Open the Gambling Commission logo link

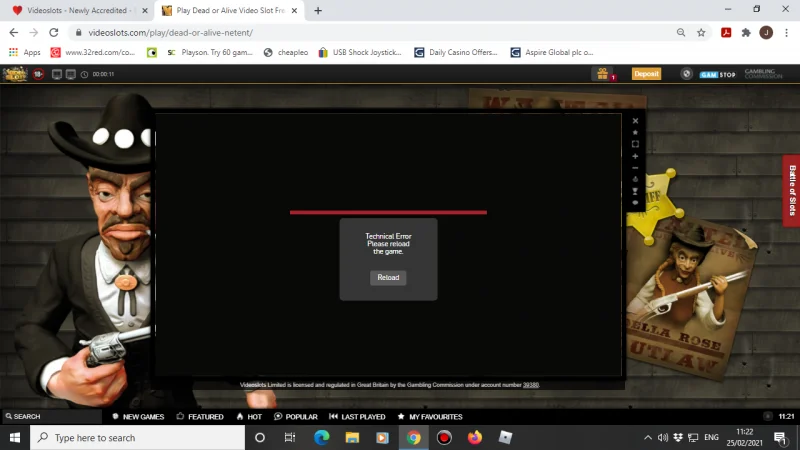tap(763, 74)
